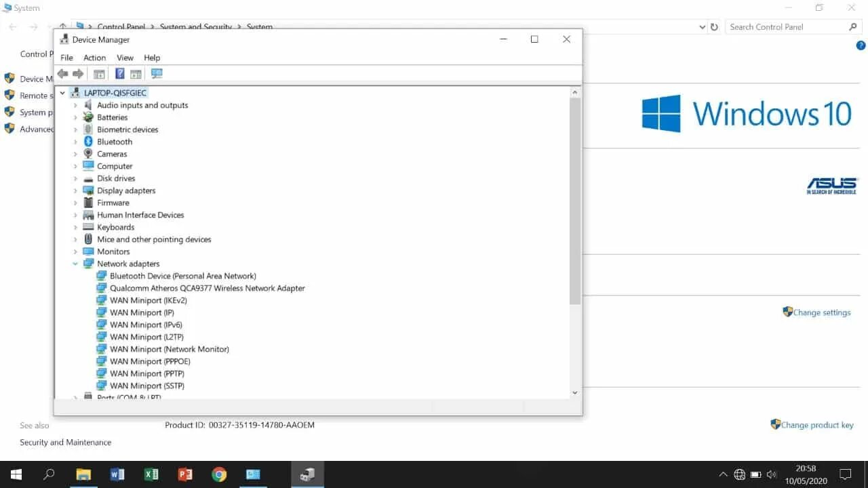Click the Disk drives category icon

[x=88, y=178]
